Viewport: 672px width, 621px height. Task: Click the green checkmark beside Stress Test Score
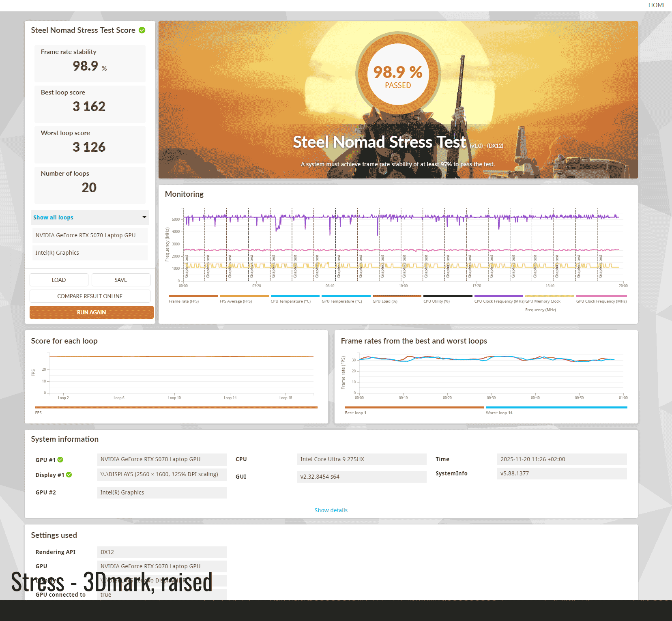click(x=142, y=30)
